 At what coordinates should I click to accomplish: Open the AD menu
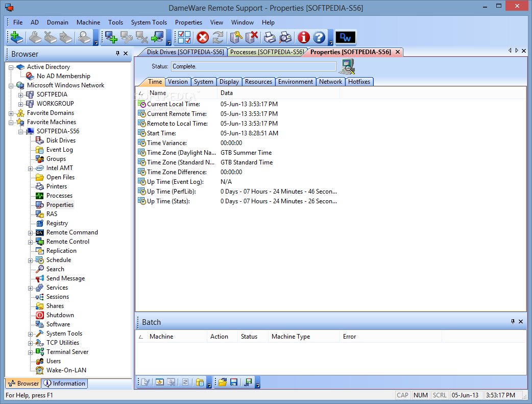point(35,22)
